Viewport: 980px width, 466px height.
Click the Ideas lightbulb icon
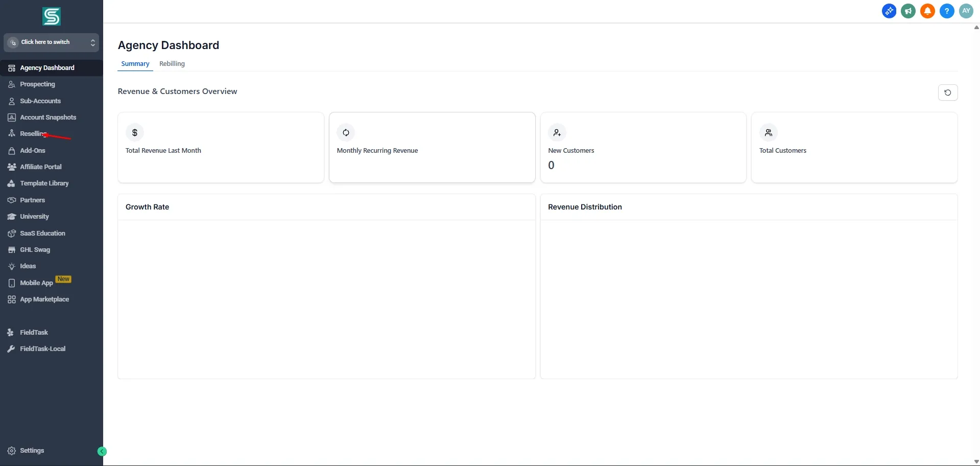coord(12,266)
